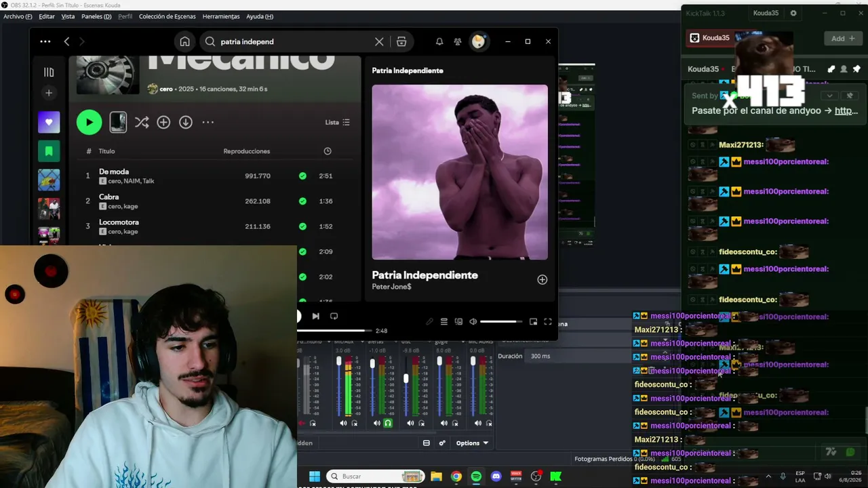Select track 'Locomotora'
Screen dimensions: 868x488
click(119, 222)
